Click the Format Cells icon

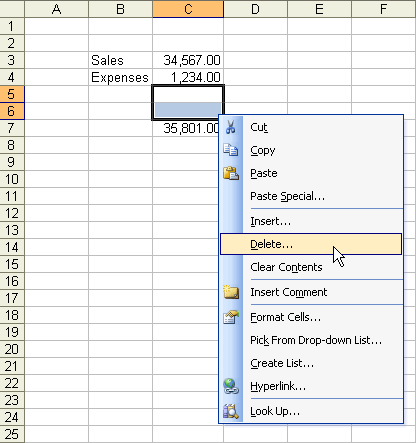pos(231,317)
